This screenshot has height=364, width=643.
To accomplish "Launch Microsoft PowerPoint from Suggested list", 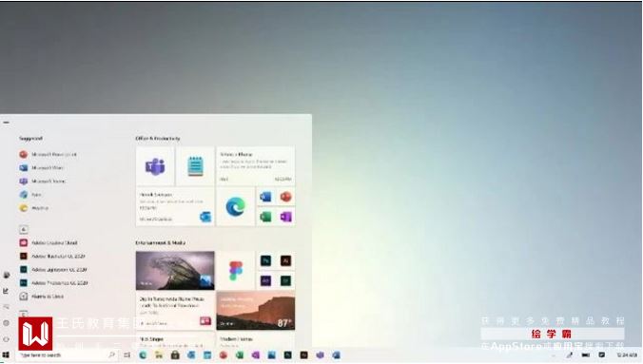I will [48, 154].
